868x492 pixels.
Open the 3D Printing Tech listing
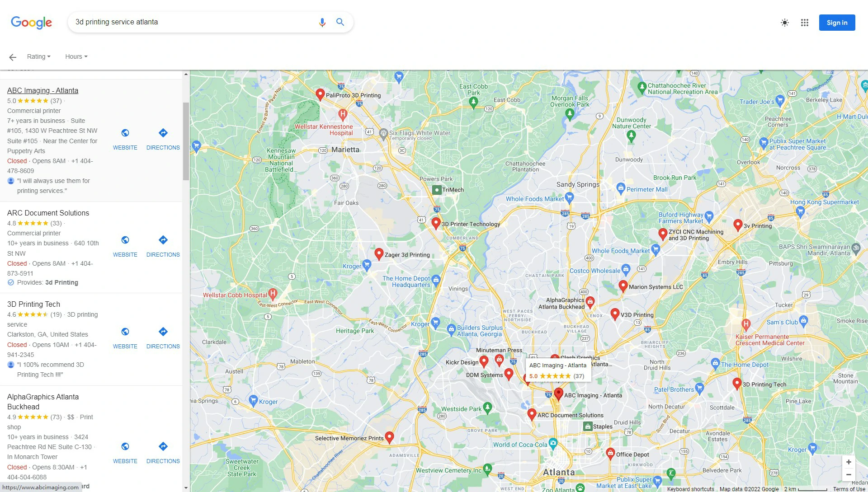tap(33, 304)
